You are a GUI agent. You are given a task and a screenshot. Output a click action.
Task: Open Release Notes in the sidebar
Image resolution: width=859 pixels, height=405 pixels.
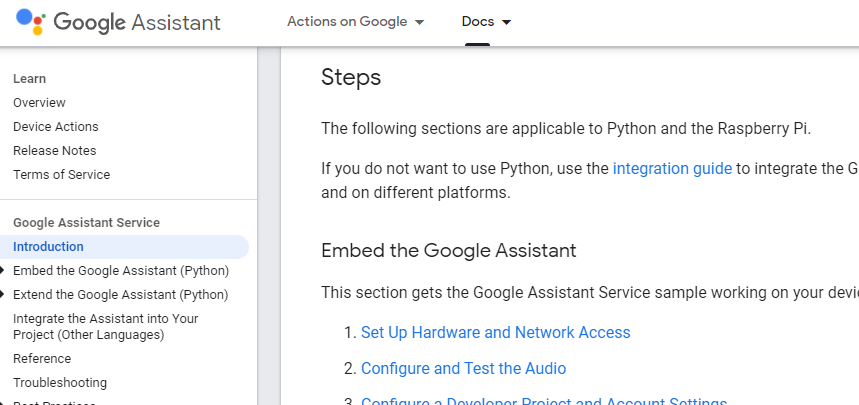pyautogui.click(x=55, y=151)
